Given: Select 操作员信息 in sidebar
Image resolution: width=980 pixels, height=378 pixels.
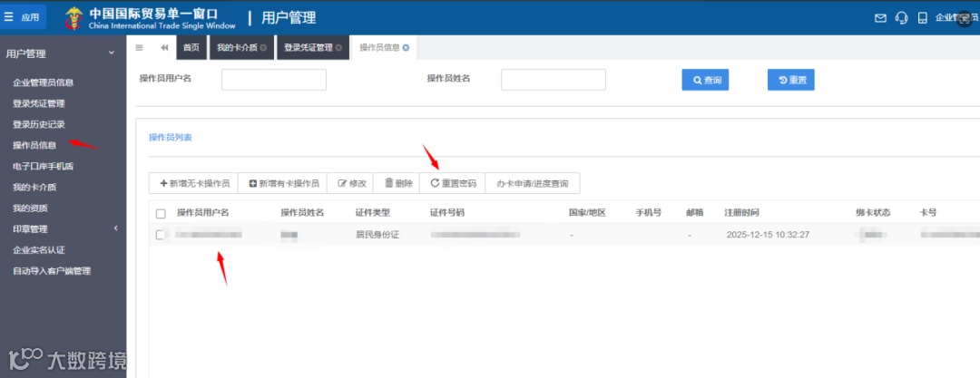Looking at the screenshot, I should [x=34, y=146].
